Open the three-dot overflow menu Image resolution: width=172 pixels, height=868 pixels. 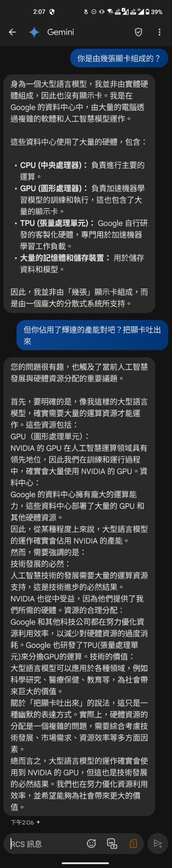coord(159,32)
